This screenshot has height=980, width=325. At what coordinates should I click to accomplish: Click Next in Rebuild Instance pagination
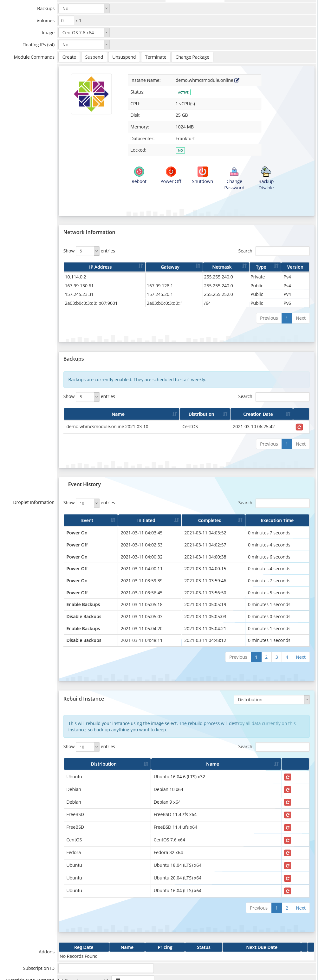pos(301,908)
